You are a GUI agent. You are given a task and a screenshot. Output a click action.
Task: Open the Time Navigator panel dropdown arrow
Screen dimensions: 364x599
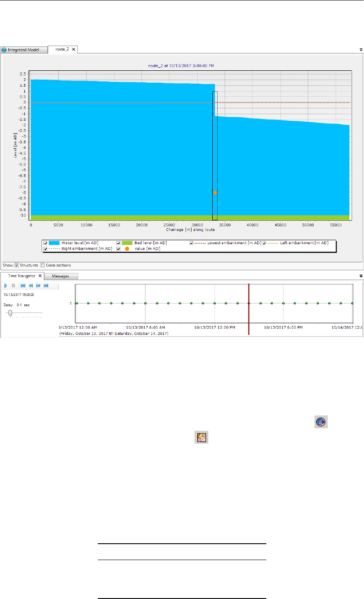pos(361,276)
